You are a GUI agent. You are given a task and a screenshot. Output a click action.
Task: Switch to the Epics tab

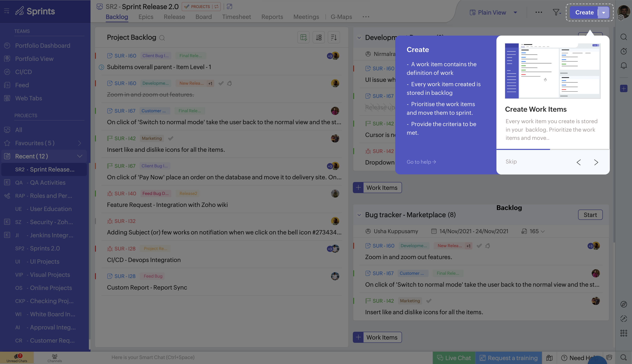pyautogui.click(x=146, y=17)
